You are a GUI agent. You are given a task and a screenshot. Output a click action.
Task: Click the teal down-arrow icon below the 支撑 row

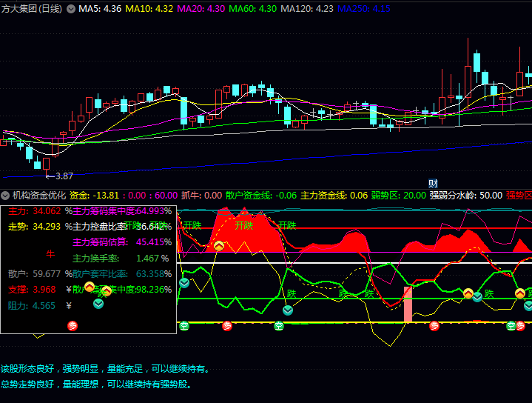pyautogui.click(x=98, y=303)
